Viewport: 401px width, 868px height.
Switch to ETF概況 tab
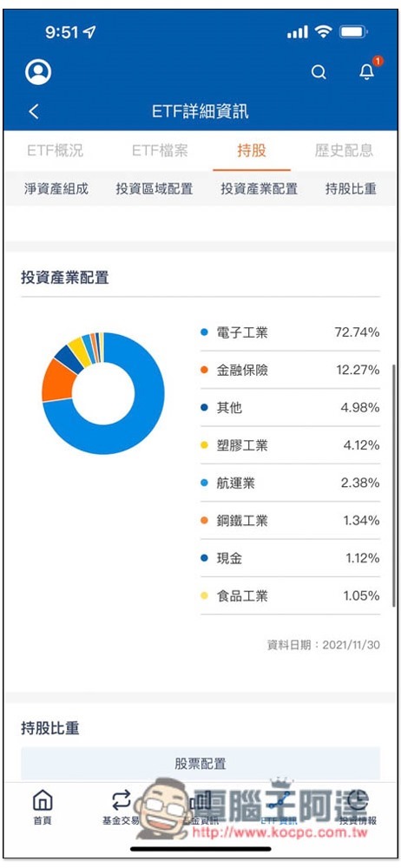coord(56,150)
